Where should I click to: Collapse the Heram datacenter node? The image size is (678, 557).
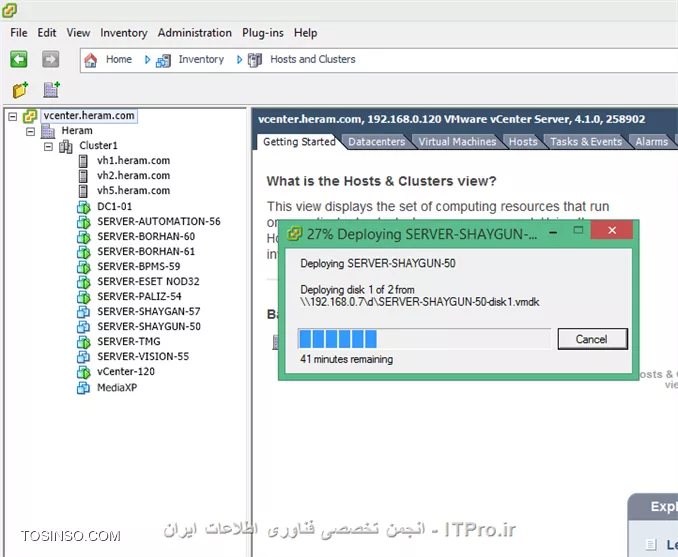[30, 131]
